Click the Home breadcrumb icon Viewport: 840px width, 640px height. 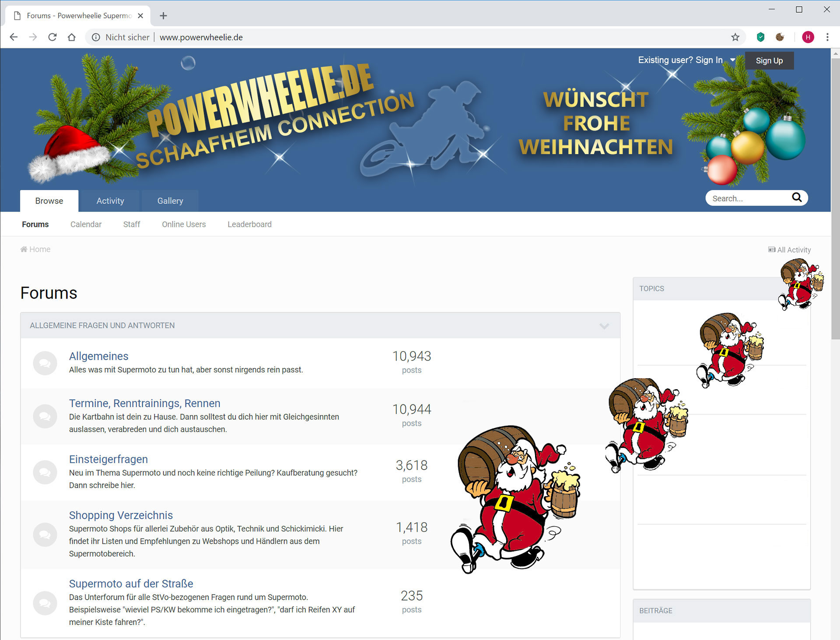[x=24, y=249]
